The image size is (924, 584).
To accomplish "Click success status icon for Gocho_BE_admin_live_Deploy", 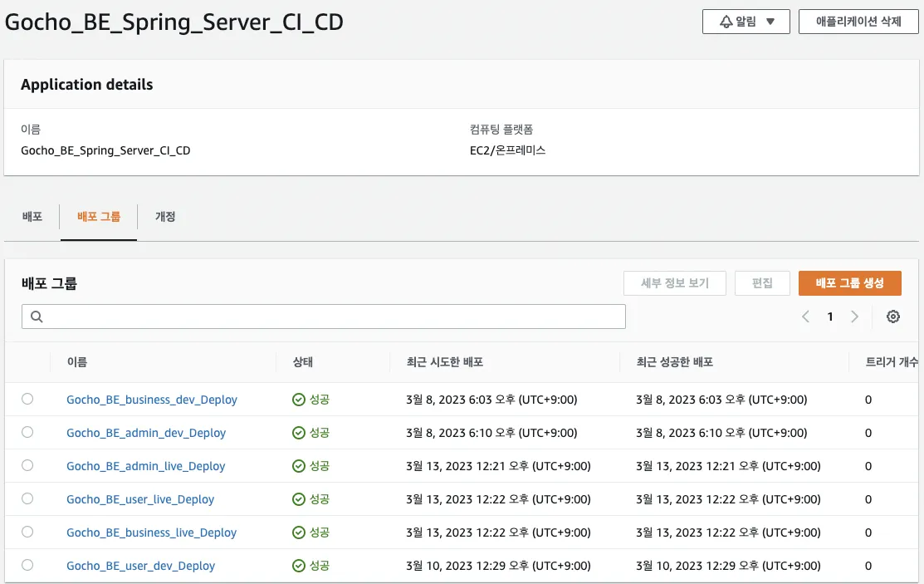I will click(299, 466).
